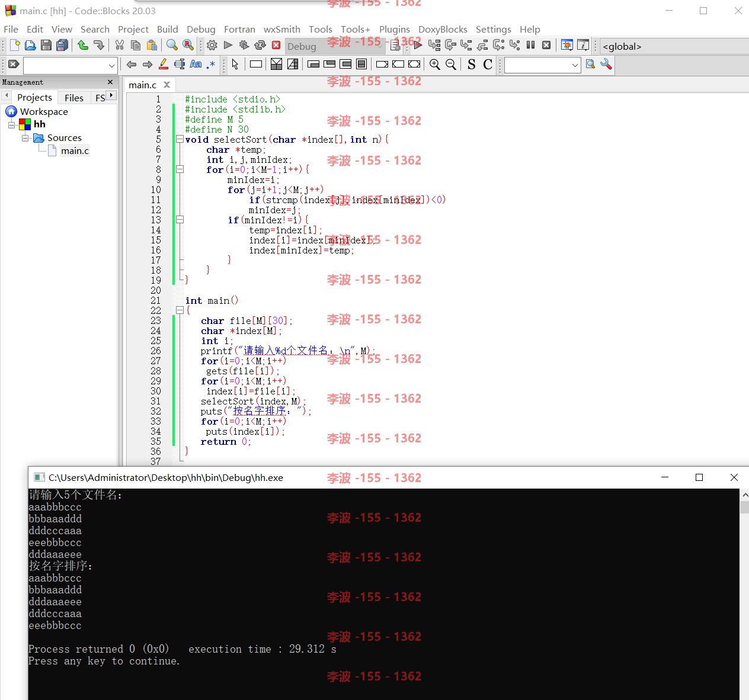Open the Plugins menu
749x700 pixels.
[395, 29]
